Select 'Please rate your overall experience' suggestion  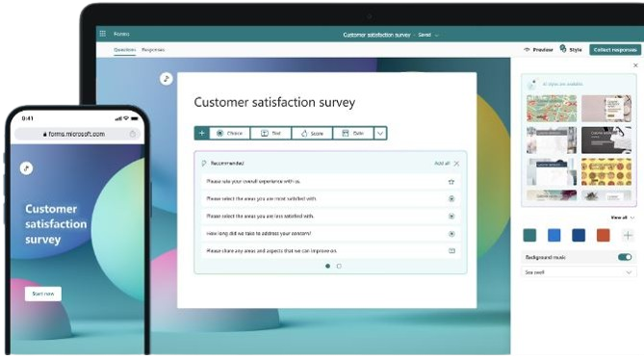[x=330, y=181]
